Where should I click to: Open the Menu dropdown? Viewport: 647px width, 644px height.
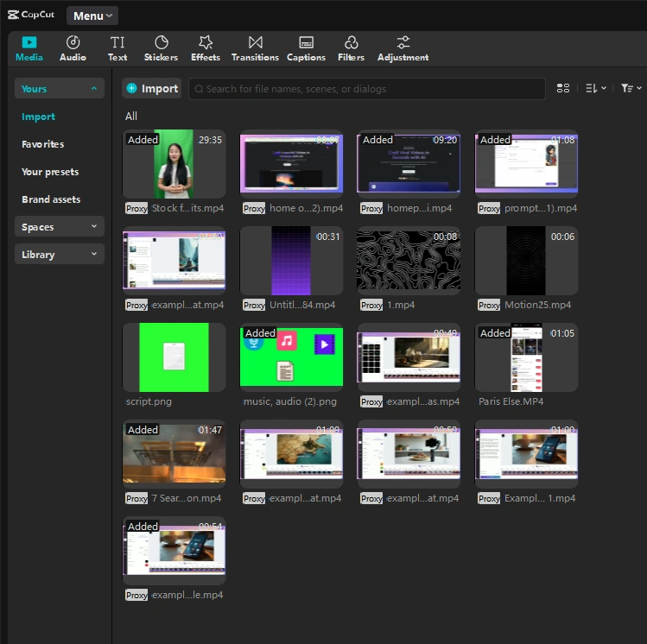click(92, 16)
